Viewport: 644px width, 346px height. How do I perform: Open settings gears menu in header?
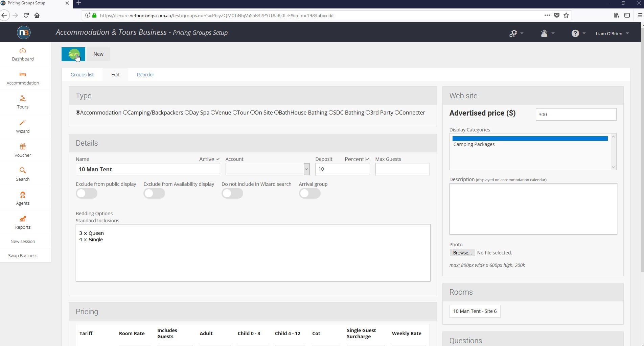[516, 33]
